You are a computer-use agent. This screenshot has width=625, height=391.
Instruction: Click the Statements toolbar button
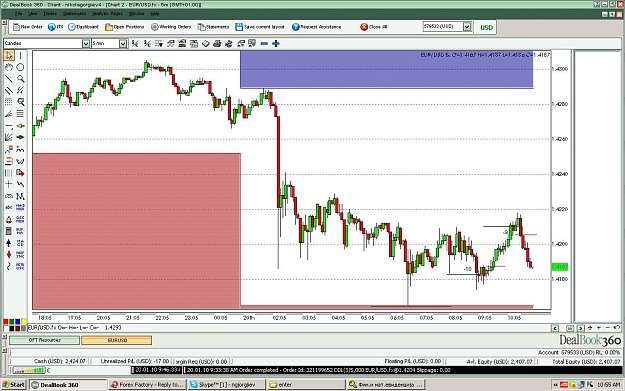pos(213,27)
